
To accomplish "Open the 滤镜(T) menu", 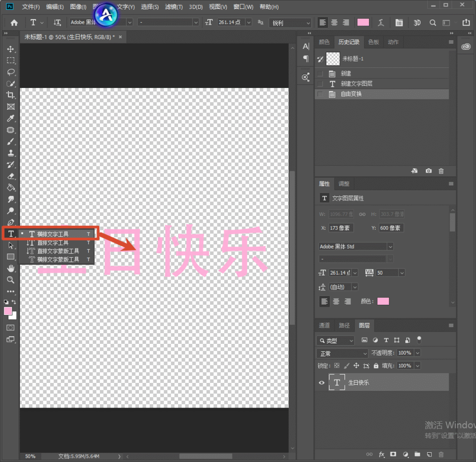I will [x=174, y=7].
